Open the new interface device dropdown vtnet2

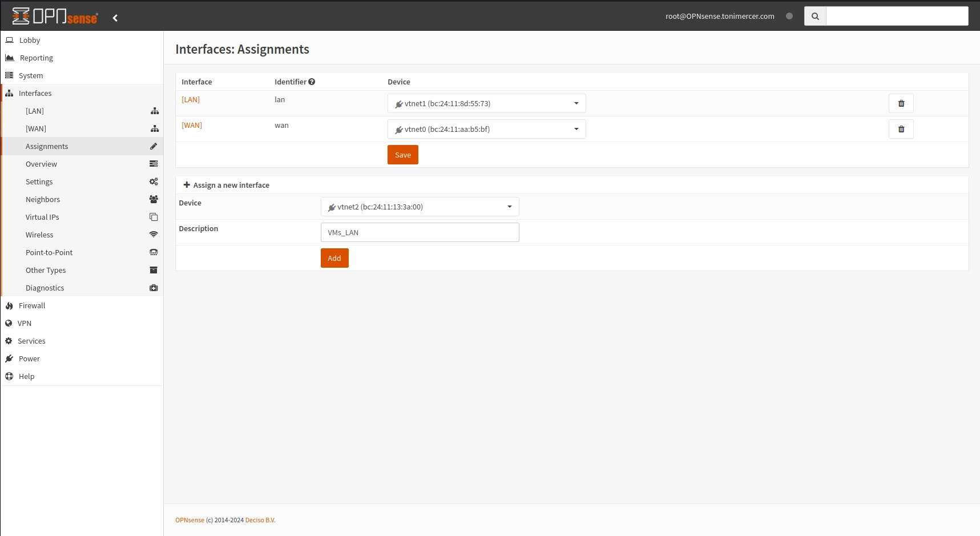420,207
